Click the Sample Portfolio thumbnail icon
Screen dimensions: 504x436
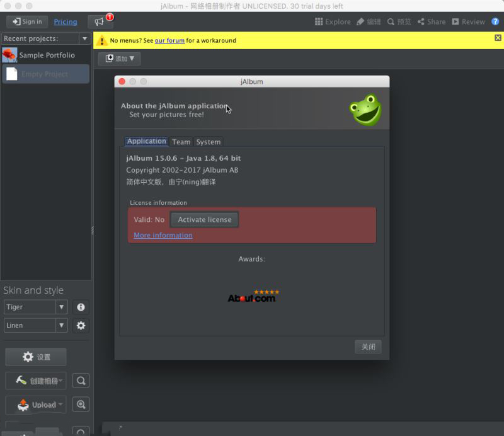[x=9, y=55]
